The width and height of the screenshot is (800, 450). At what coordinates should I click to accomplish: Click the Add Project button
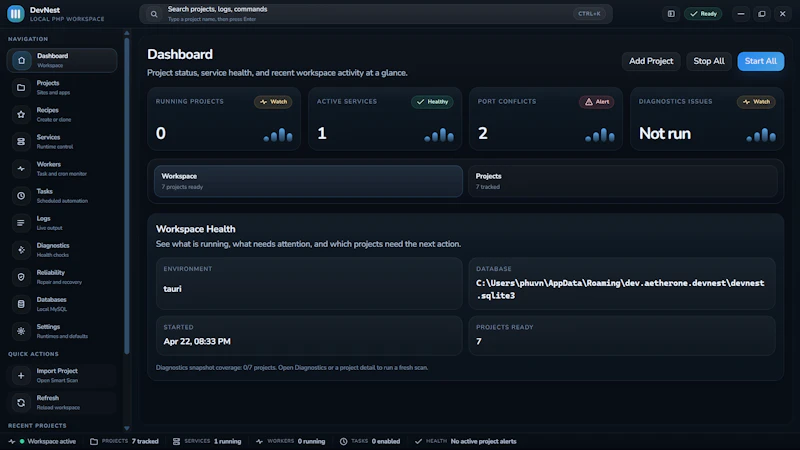[651, 61]
